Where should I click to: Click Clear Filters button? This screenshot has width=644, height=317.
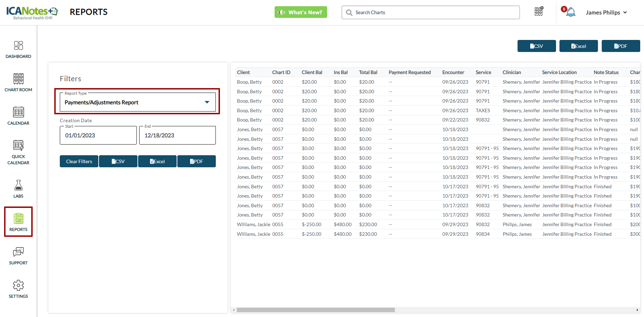(79, 161)
